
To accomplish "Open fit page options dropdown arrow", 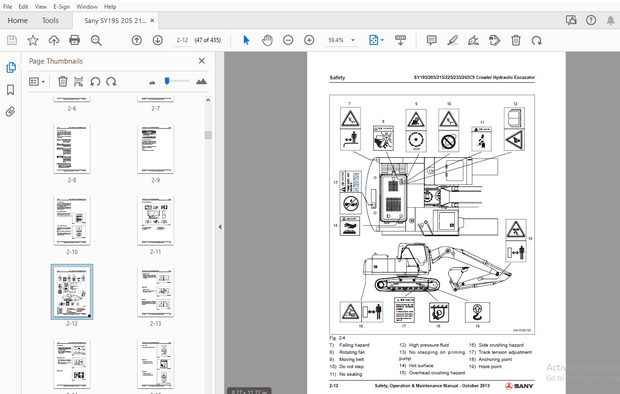I will 382,40.
